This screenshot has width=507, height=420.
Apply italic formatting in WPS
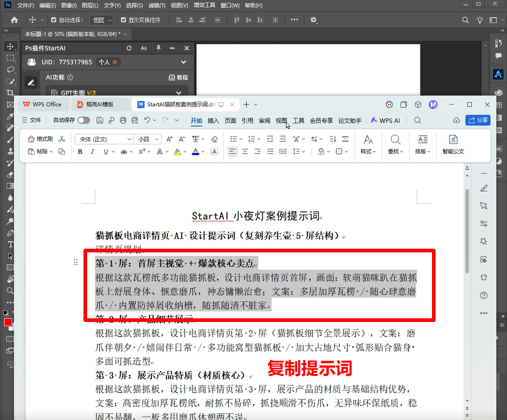click(x=93, y=152)
